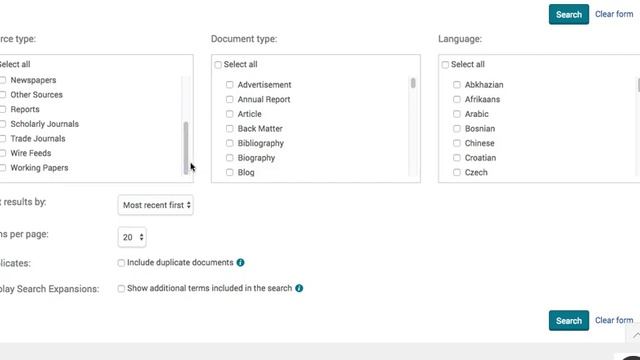Check the Croatian language box
This screenshot has height=360, width=640.
(457, 158)
